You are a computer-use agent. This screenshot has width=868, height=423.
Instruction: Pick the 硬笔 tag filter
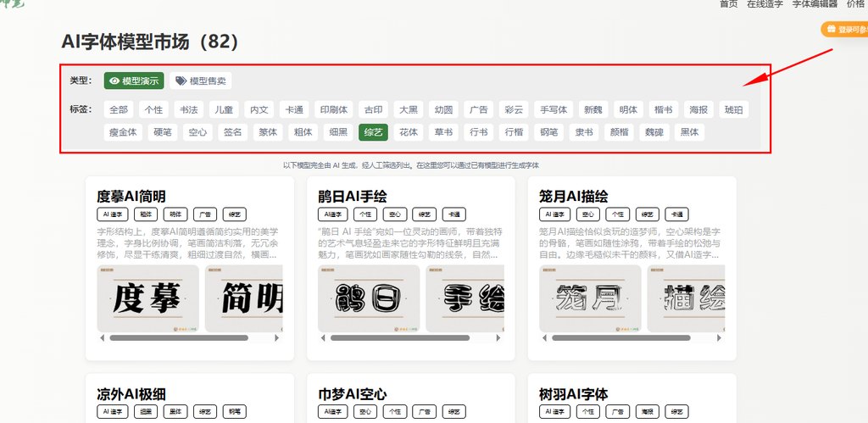coord(163,132)
